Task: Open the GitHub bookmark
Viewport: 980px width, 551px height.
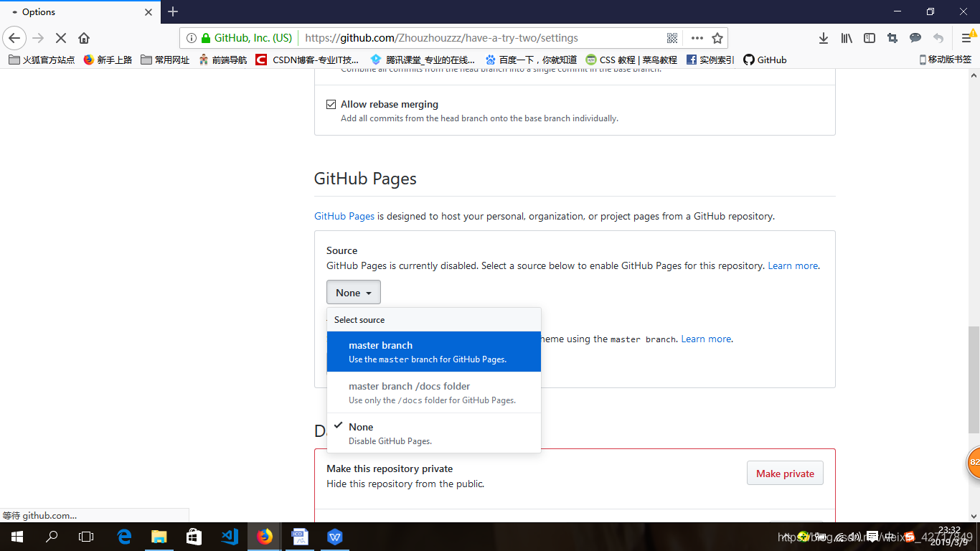Action: pos(765,60)
